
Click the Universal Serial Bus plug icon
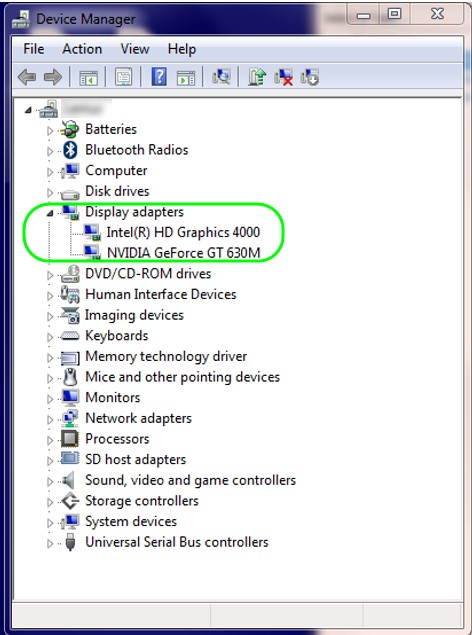pos(70,542)
